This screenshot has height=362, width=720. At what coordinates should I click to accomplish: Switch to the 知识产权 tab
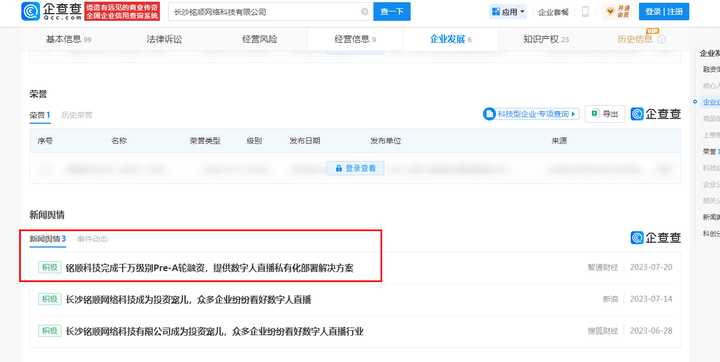546,40
